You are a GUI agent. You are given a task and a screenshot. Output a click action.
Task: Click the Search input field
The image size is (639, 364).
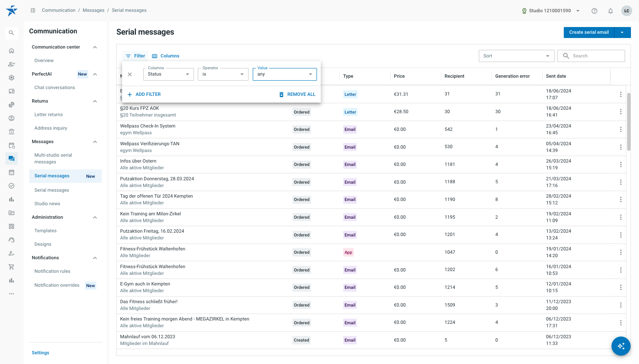coord(591,56)
